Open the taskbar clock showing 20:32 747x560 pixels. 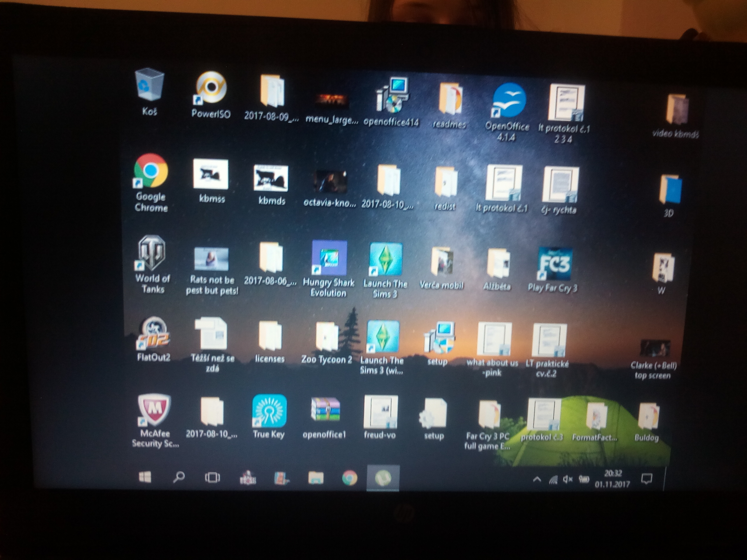pos(612,479)
